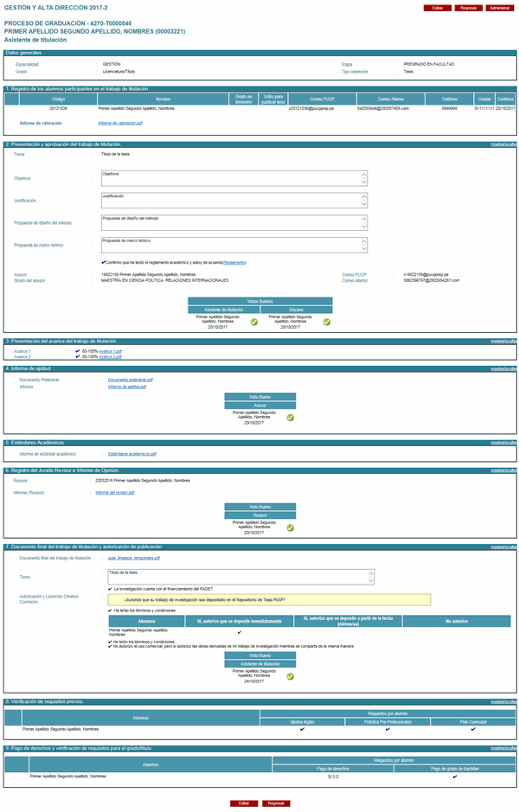519x812 pixels.
Task: Toggle the Práctica Pre Profesionales check
Action: 388,729
